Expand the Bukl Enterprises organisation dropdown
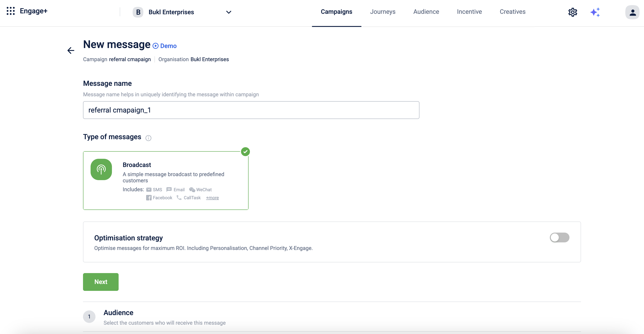 [229, 12]
